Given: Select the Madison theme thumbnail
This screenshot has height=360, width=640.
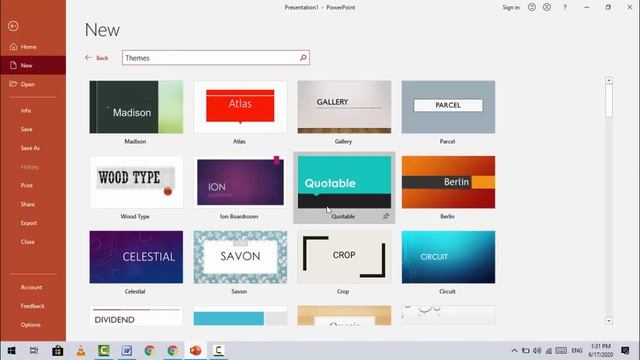Looking at the screenshot, I should 136,107.
